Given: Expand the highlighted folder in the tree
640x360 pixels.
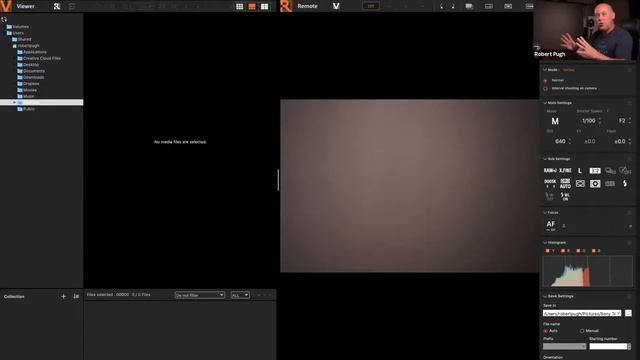Looking at the screenshot, I should point(14,102).
